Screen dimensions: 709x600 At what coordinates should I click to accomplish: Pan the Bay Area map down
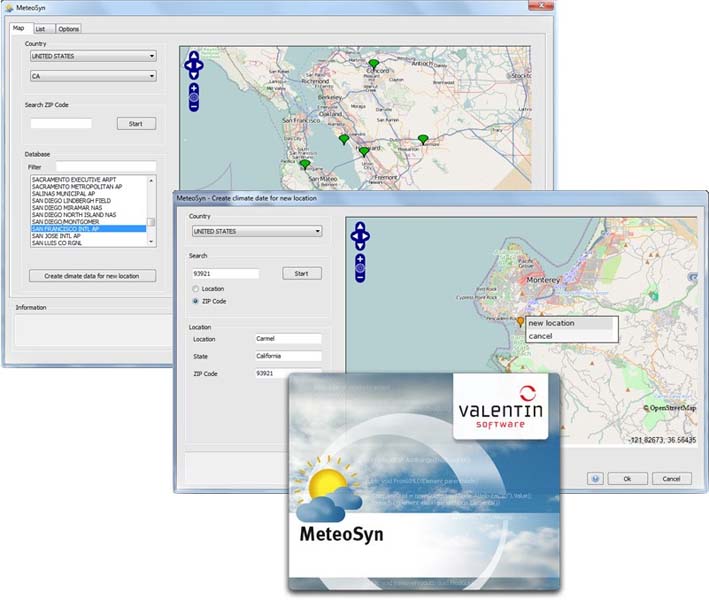coord(194,75)
